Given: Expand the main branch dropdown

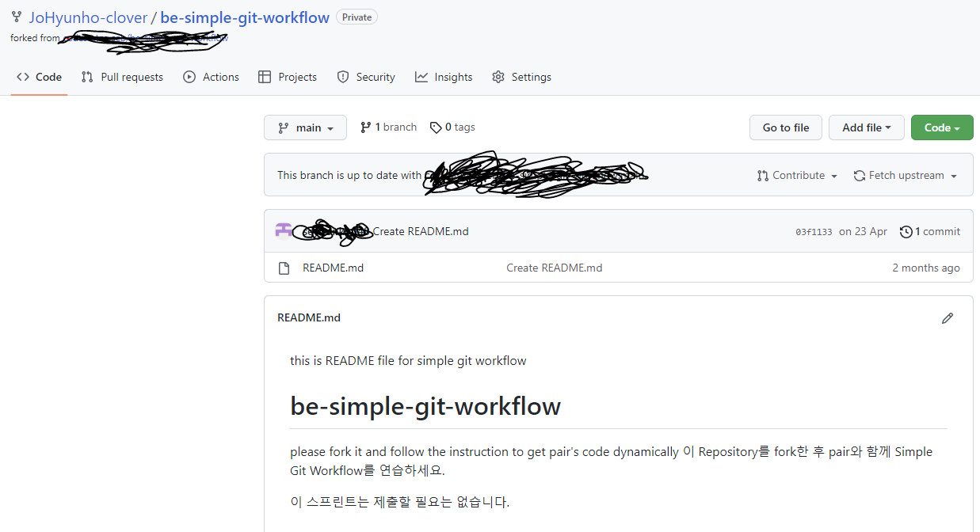Looking at the screenshot, I should (x=305, y=127).
